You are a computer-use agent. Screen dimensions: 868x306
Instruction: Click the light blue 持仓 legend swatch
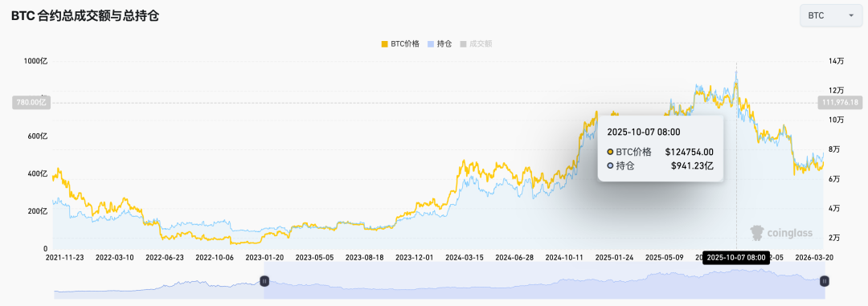432,43
